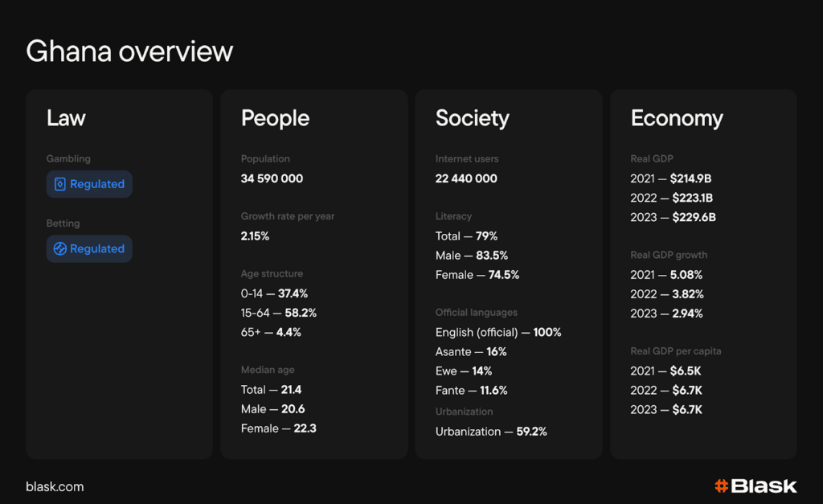Select the Gambling "Regulated" badge text
Screen dimensions: 823x504
pyautogui.click(x=97, y=184)
